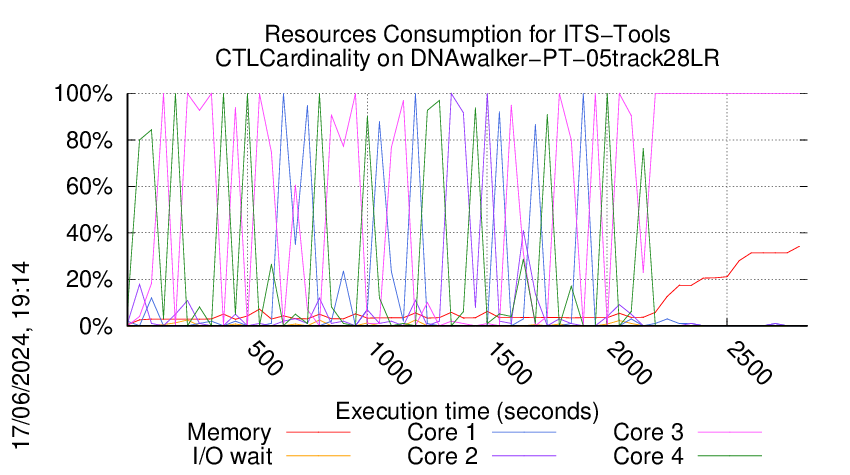Screen dimensions: 850x475
Task: Click the '17/06/2024, 19:14' timestamp
Action: coord(21,356)
